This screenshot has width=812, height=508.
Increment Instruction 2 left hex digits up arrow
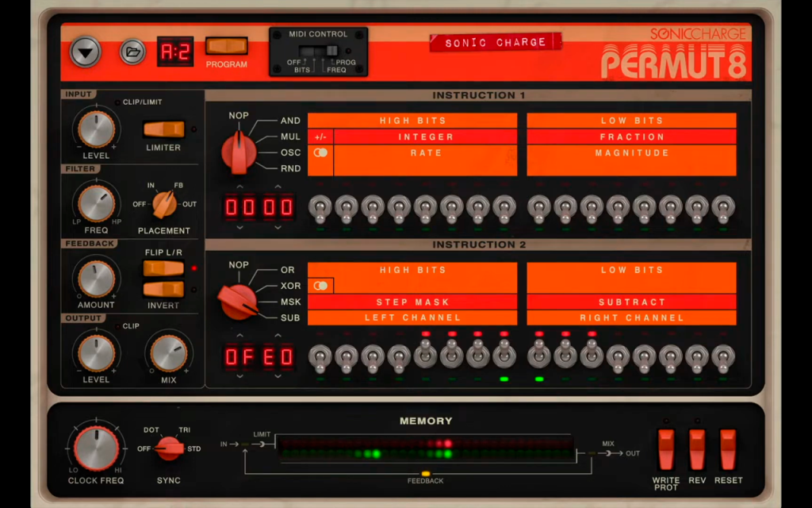coord(239,336)
